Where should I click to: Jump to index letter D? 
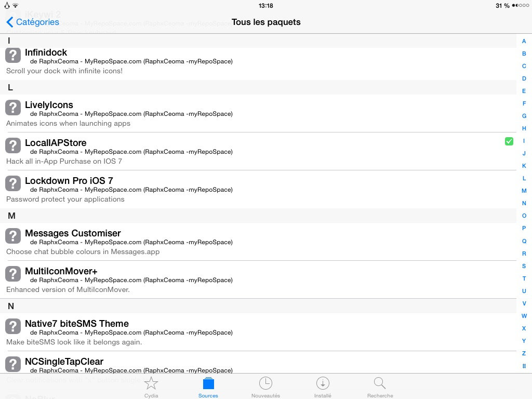(x=524, y=78)
